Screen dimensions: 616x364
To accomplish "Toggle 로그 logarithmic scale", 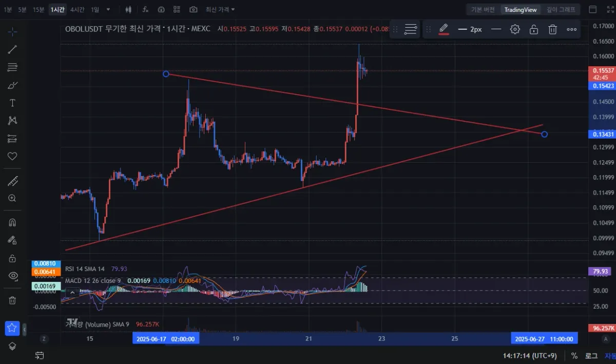I will point(591,355).
